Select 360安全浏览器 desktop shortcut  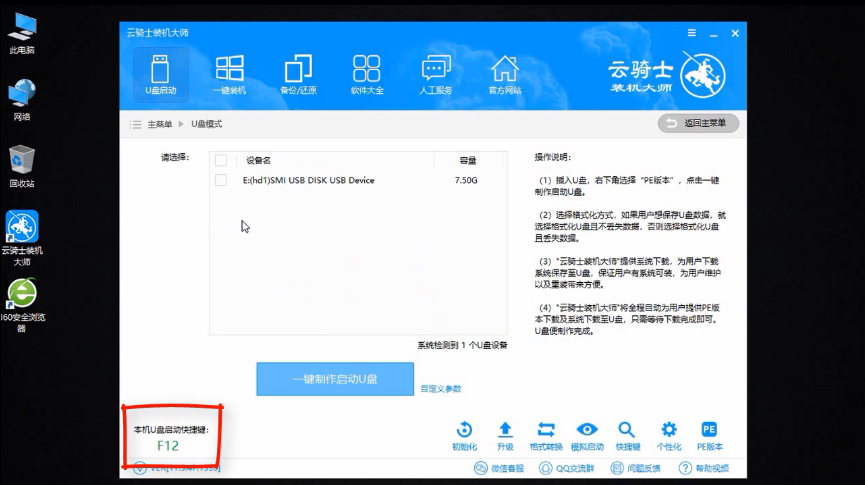click(22, 306)
